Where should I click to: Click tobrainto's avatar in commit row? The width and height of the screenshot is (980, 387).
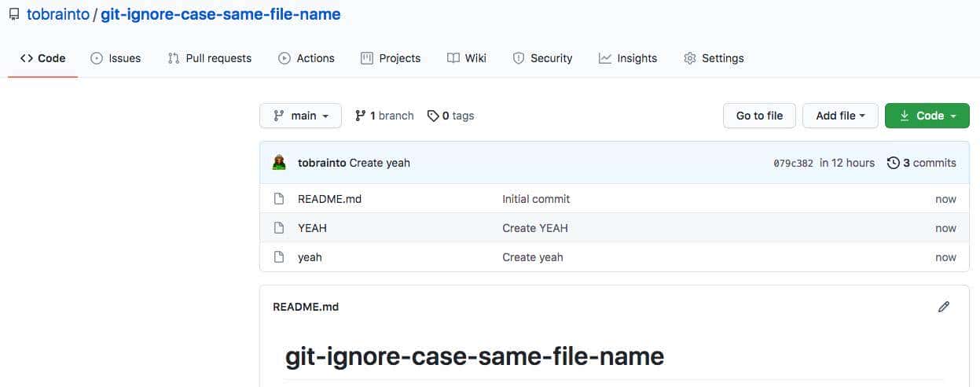pyautogui.click(x=279, y=163)
